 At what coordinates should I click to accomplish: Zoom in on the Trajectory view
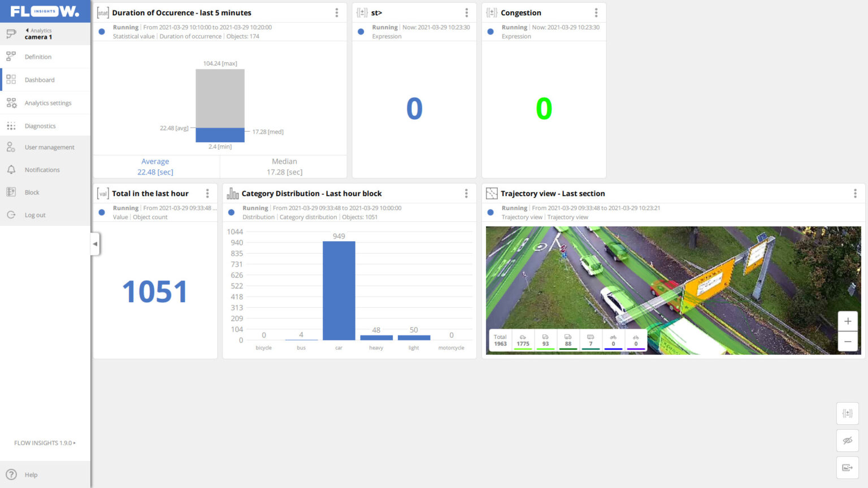848,321
